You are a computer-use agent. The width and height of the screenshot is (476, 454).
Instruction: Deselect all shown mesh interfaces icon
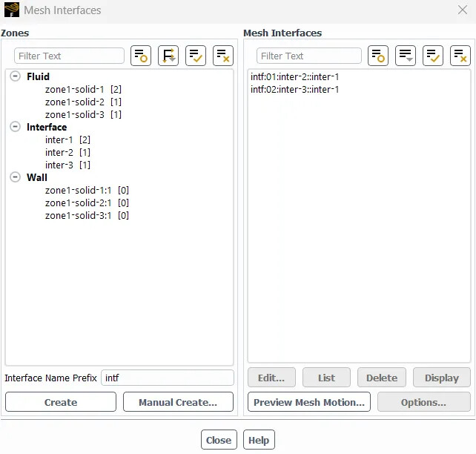pos(460,56)
